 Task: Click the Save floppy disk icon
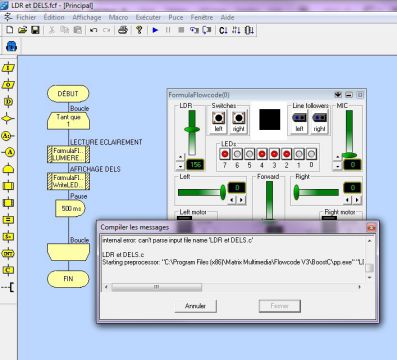(x=35, y=30)
